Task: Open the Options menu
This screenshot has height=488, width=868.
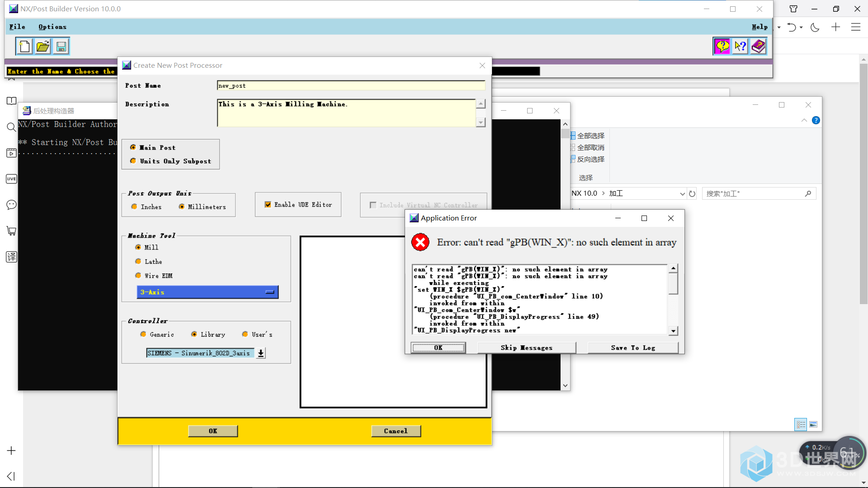Action: tap(52, 27)
